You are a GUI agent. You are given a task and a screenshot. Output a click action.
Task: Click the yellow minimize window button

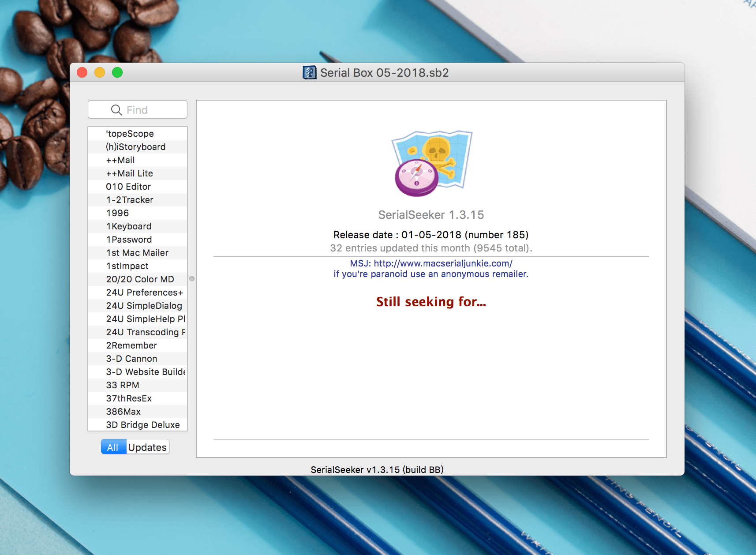click(100, 72)
